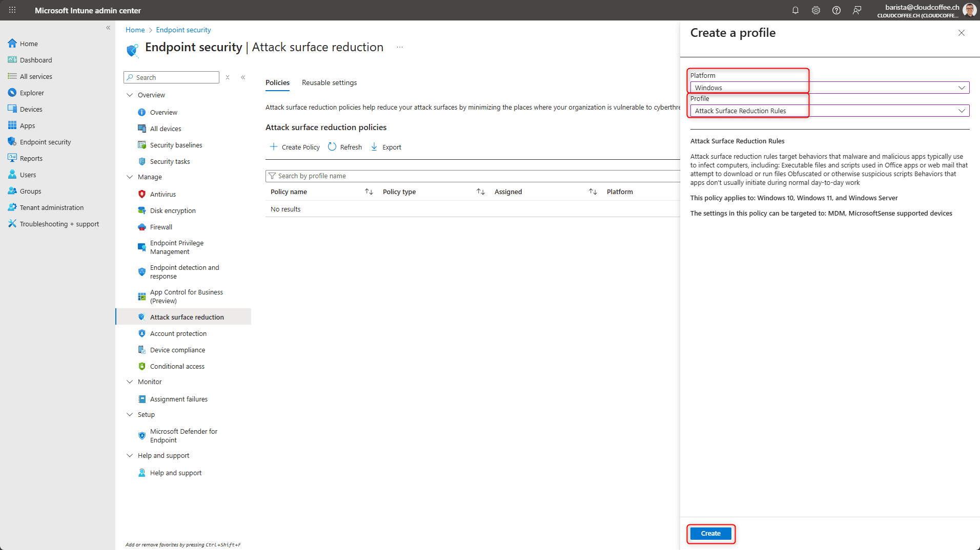
Task: Close the Create a profile panel
Action: [x=961, y=33]
